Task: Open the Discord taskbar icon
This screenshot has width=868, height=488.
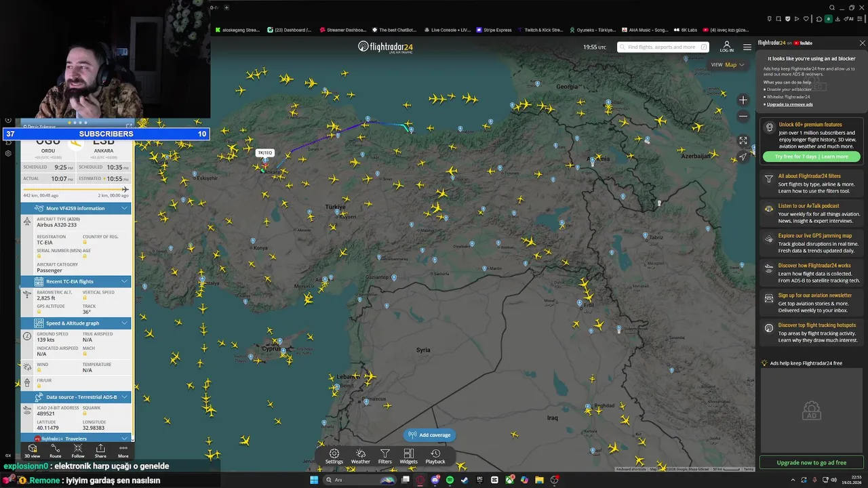Action: [x=435, y=480]
